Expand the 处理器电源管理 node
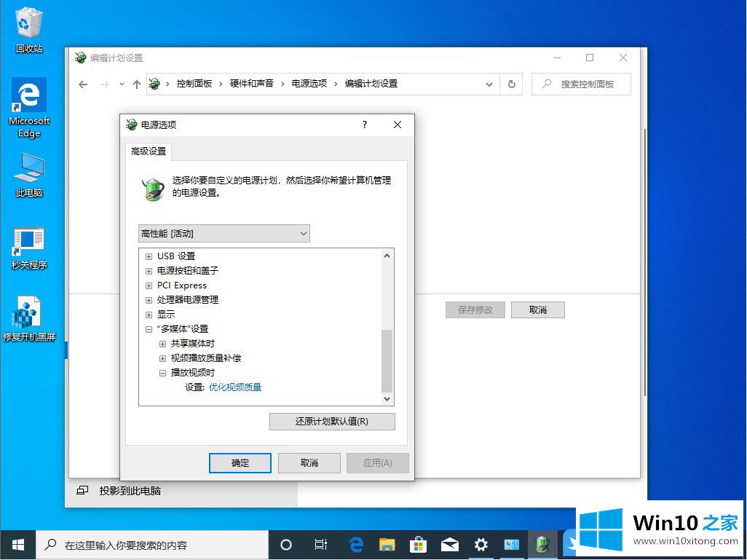747x560 pixels. click(149, 300)
